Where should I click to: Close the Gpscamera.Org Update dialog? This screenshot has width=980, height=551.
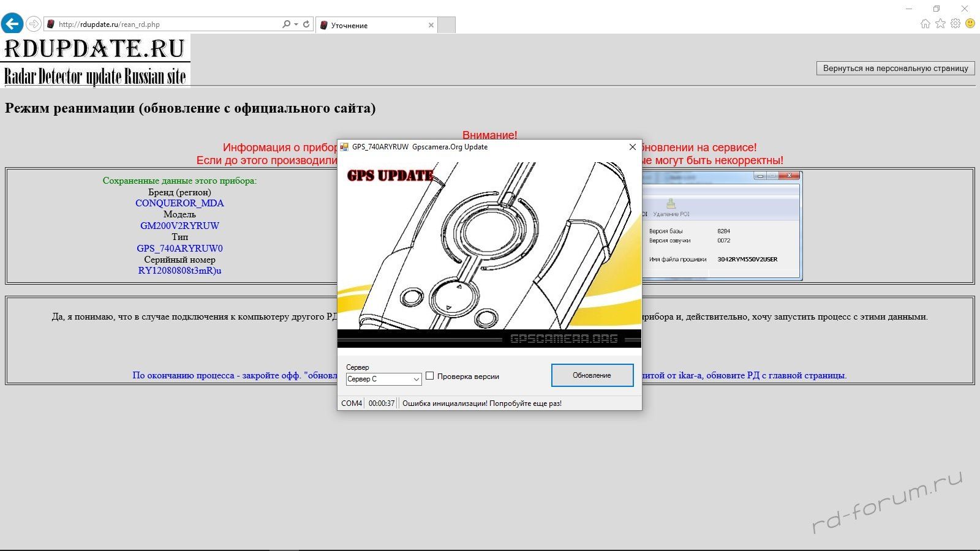tap(633, 147)
